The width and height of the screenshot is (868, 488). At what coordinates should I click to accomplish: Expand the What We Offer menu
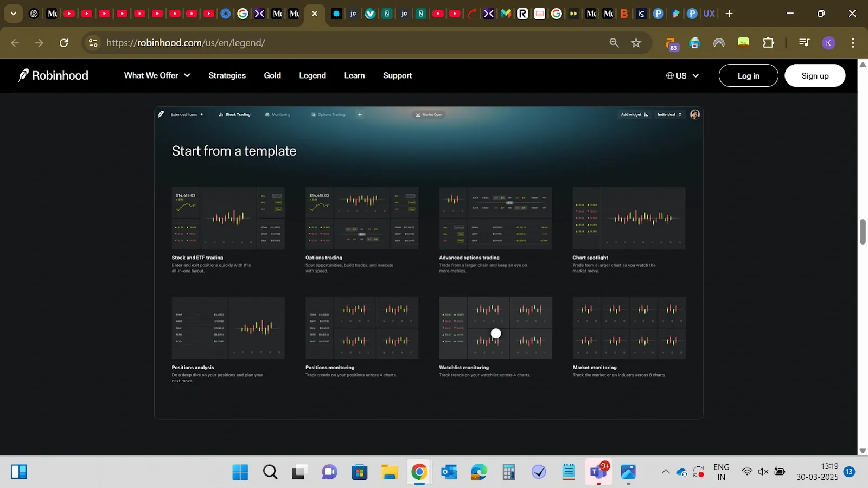click(156, 75)
